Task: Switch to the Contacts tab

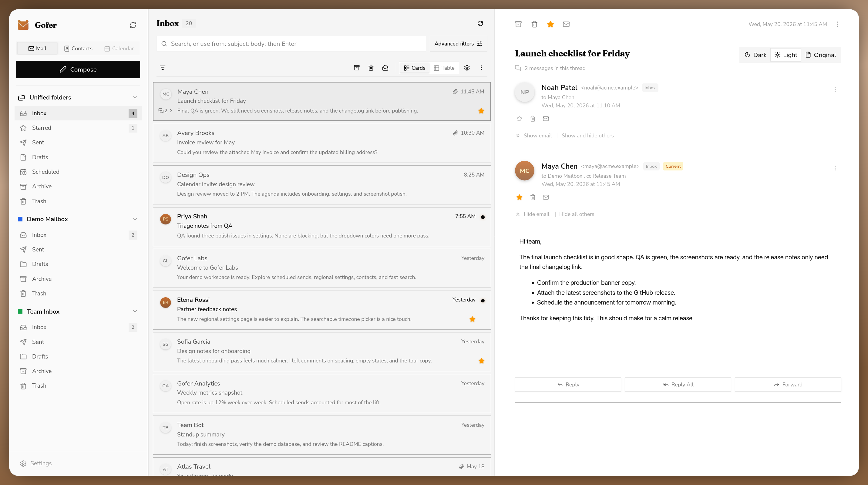Action: coord(78,49)
